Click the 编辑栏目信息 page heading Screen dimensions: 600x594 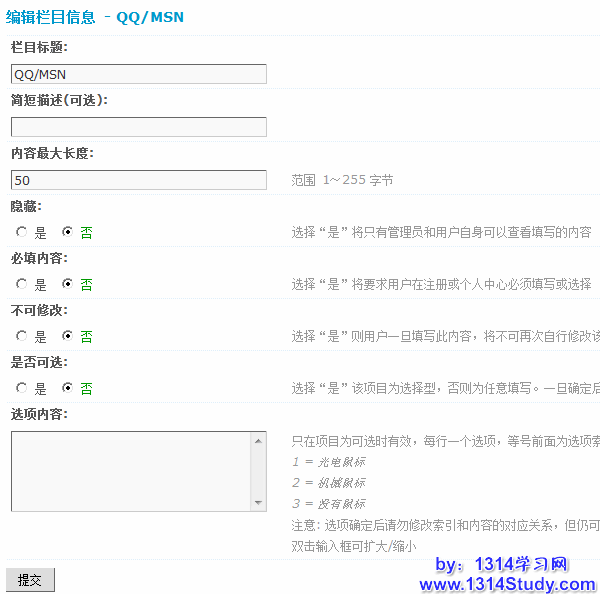point(51,17)
